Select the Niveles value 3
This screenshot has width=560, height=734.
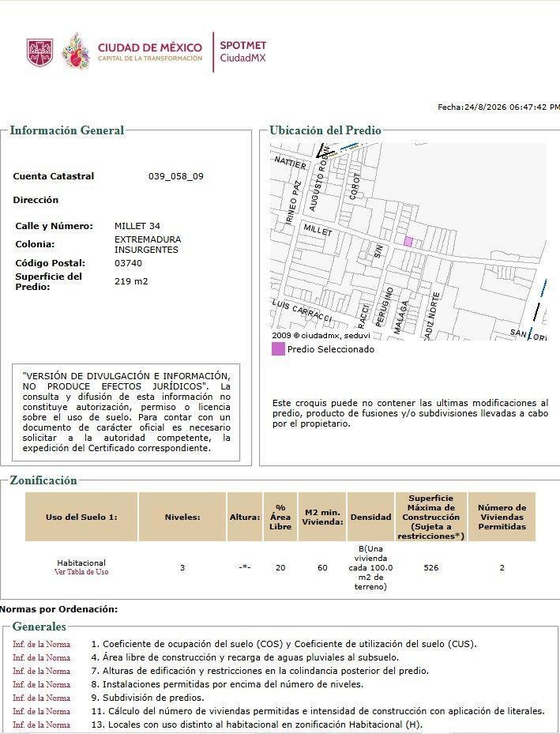(182, 567)
